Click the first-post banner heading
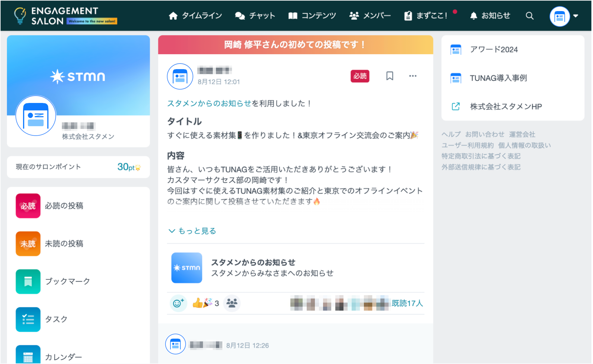This screenshot has width=593, height=364. click(x=295, y=45)
